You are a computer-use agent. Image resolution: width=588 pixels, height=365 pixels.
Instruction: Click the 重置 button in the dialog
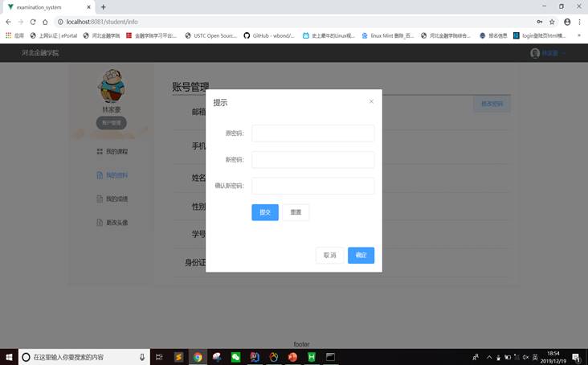pos(296,212)
